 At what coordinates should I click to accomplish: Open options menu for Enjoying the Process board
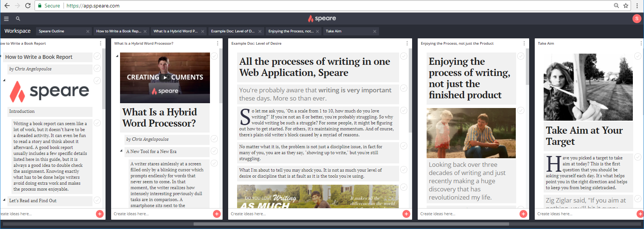pyautogui.click(x=524, y=44)
